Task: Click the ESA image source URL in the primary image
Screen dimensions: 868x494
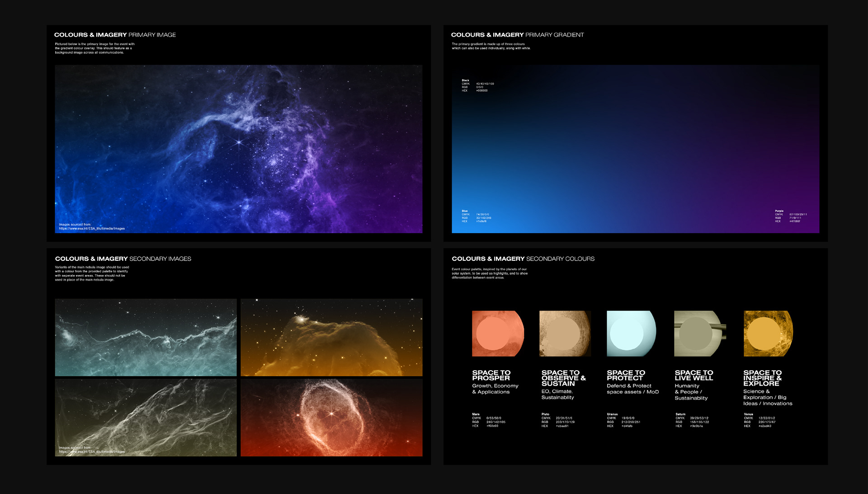Action: [x=92, y=229]
